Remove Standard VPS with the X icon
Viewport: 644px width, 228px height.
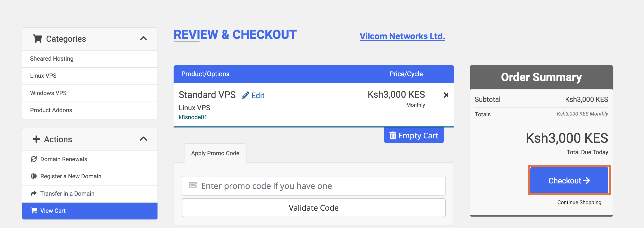(x=446, y=95)
